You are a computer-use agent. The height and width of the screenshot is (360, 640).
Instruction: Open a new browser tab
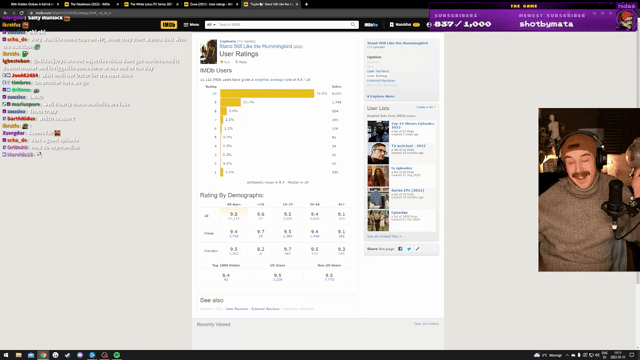(x=307, y=4)
